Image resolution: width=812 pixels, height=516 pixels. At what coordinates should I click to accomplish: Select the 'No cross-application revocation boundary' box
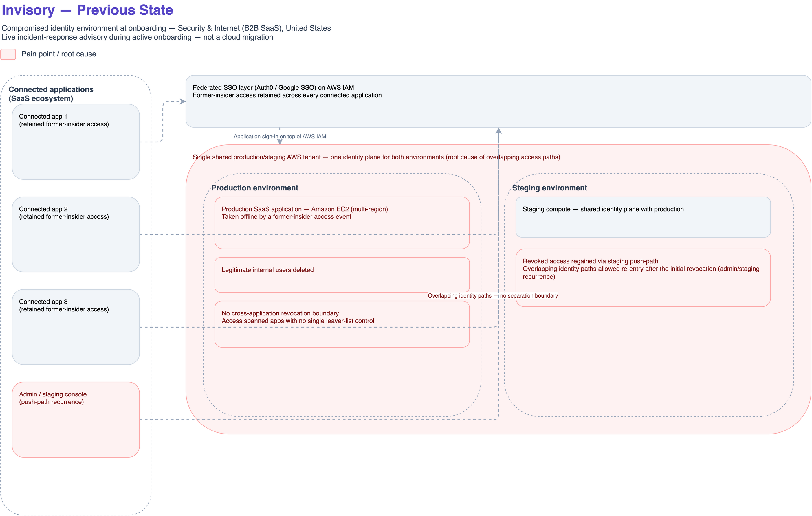pyautogui.click(x=342, y=324)
